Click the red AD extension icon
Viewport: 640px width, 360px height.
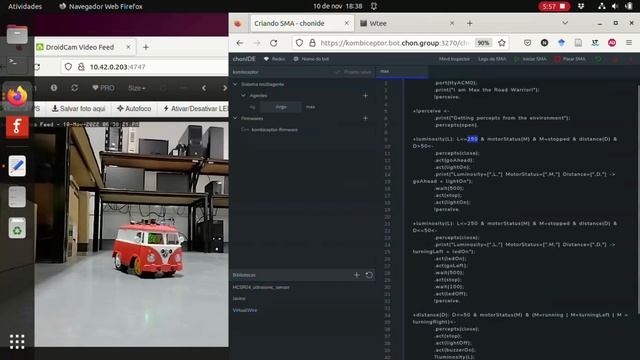(612, 43)
